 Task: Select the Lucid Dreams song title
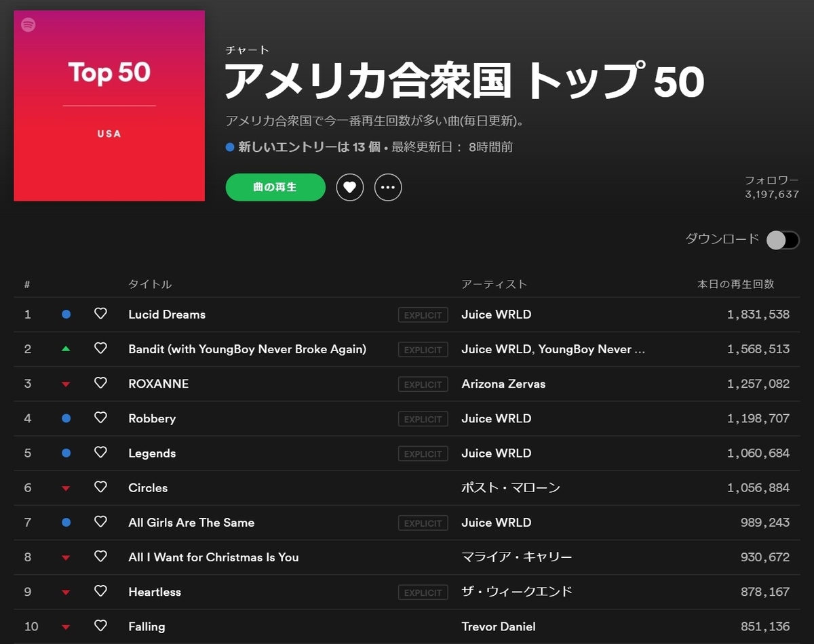[167, 315]
